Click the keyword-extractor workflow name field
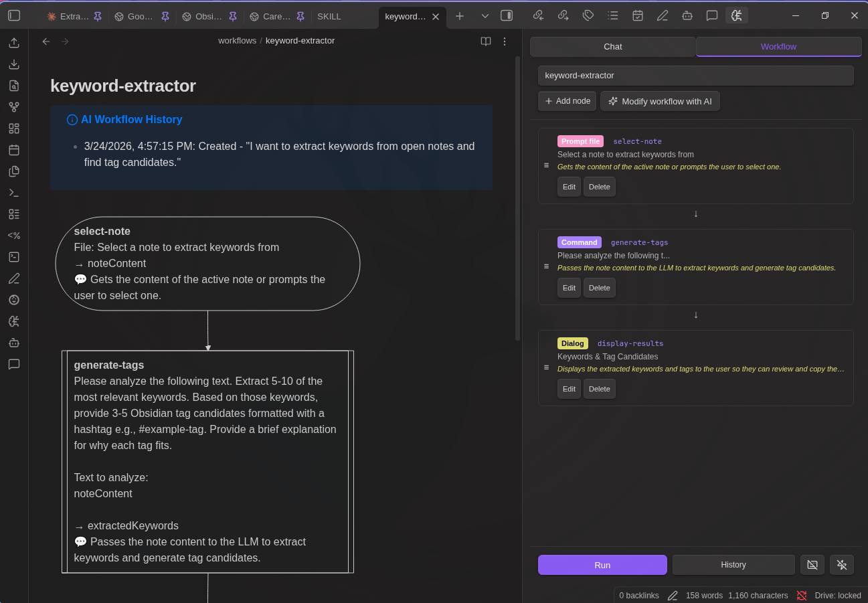The width and height of the screenshot is (868, 603). tap(695, 75)
